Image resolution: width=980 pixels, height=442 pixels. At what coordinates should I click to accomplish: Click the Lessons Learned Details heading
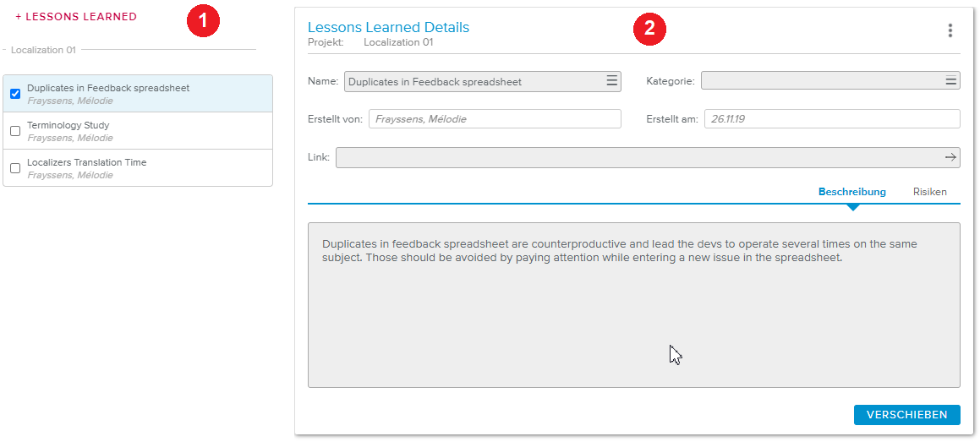388,27
